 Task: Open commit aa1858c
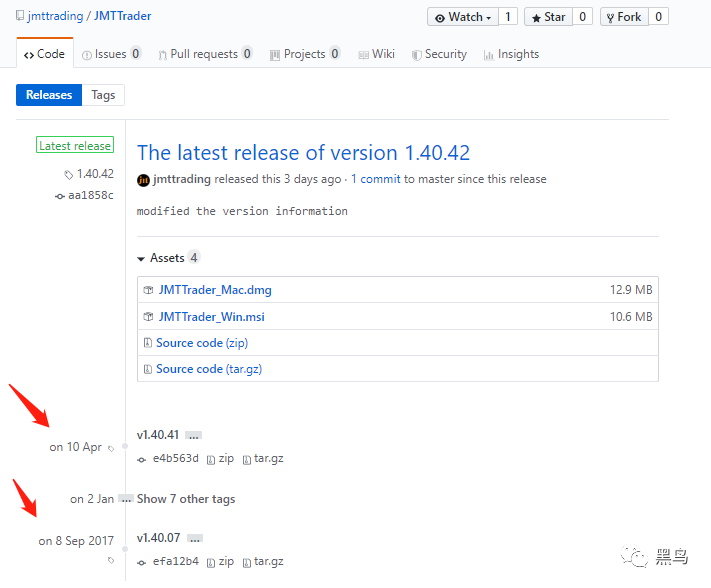tap(84, 195)
